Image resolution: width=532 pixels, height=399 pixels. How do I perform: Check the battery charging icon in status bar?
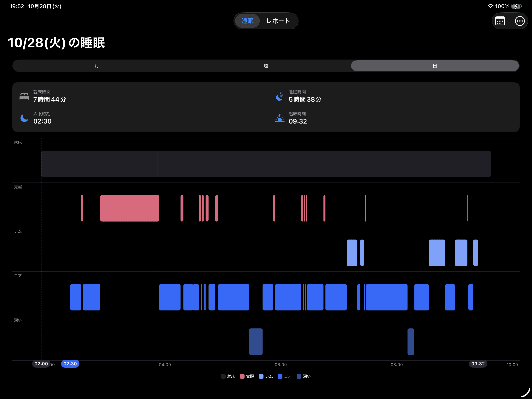pos(516,6)
